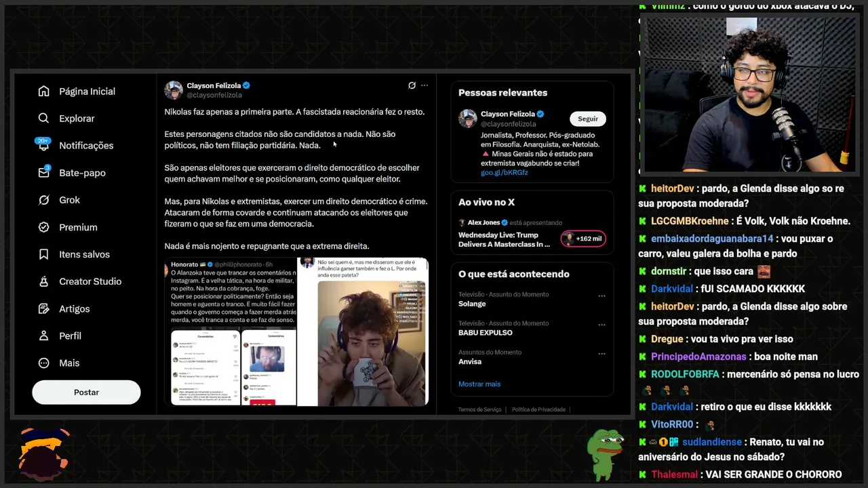Click the Pepe frog emote overlay
Viewport: 868px width, 488px height.
tap(606, 455)
